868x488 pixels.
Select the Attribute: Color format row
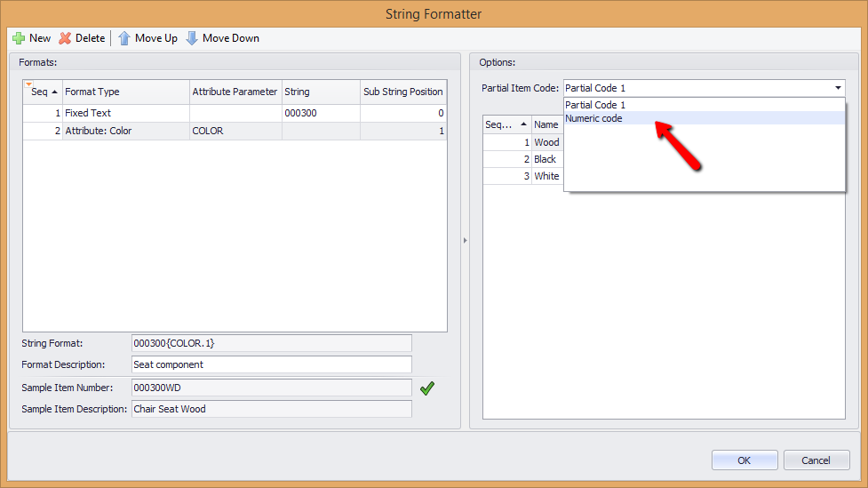[235, 131]
